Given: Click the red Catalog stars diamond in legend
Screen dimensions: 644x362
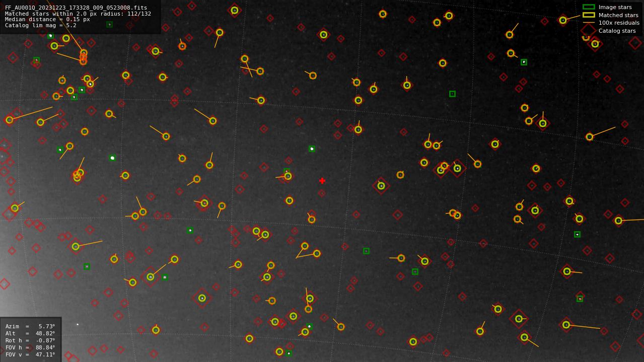Looking at the screenshot, I should 589,31.
